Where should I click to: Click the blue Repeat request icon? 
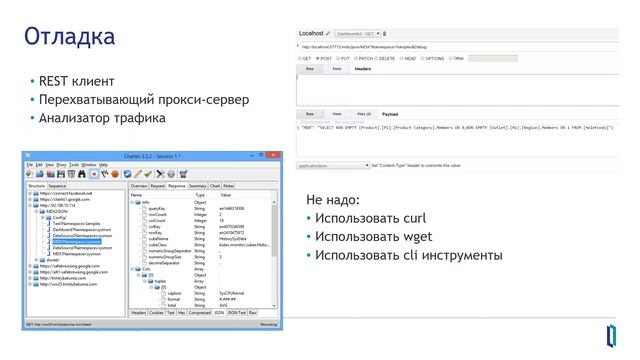coord(127,174)
